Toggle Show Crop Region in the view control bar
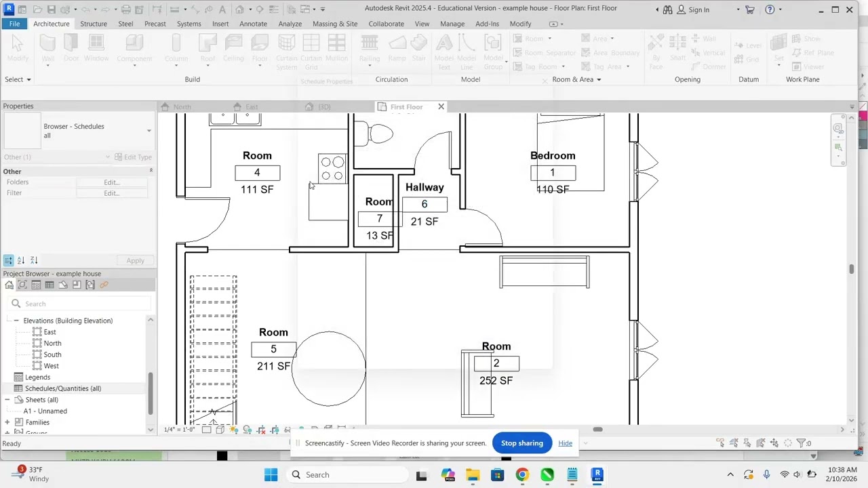Screen dimensions: 868x488 (275, 430)
